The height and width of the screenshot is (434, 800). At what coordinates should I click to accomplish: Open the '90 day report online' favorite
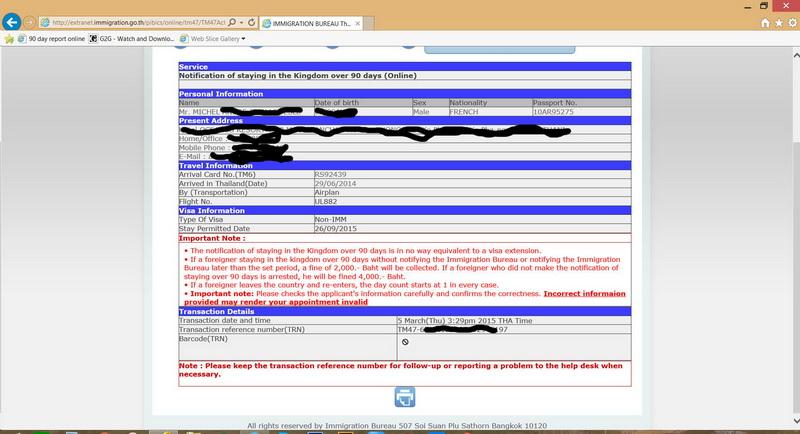click(52, 39)
